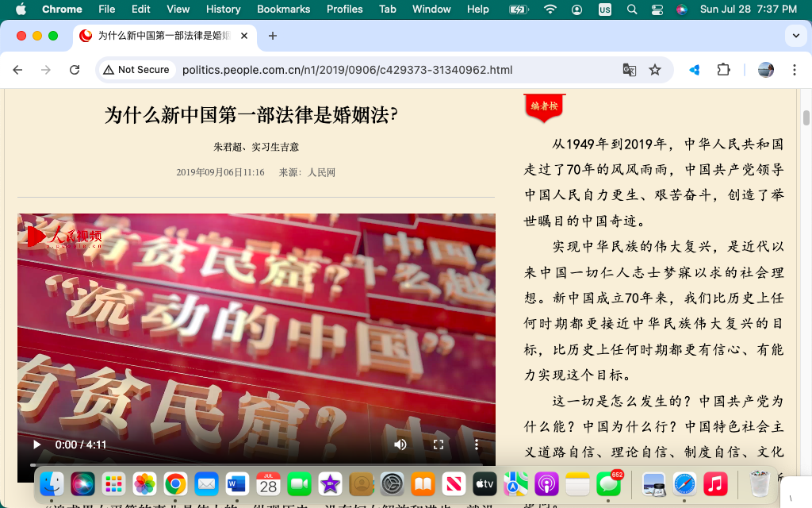Open the Extensions puzzle icon

pos(723,70)
